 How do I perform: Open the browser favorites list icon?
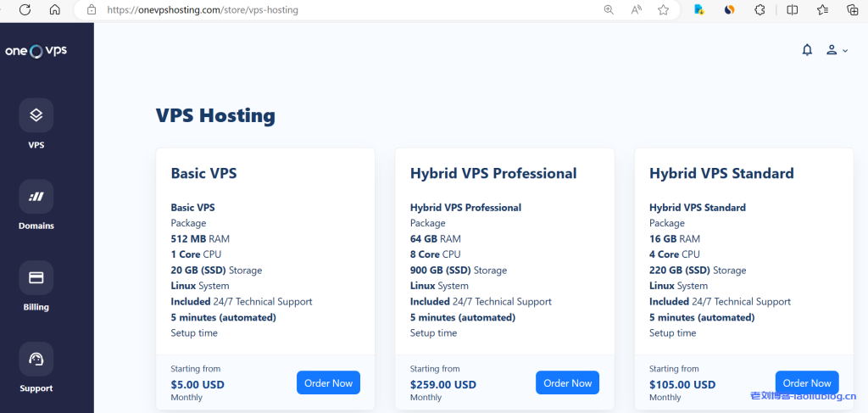click(822, 10)
